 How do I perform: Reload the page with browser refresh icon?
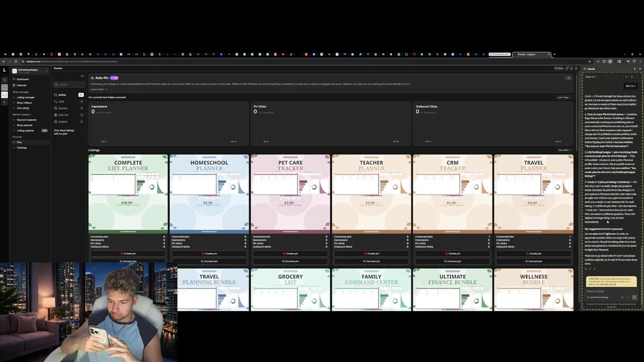click(16, 61)
